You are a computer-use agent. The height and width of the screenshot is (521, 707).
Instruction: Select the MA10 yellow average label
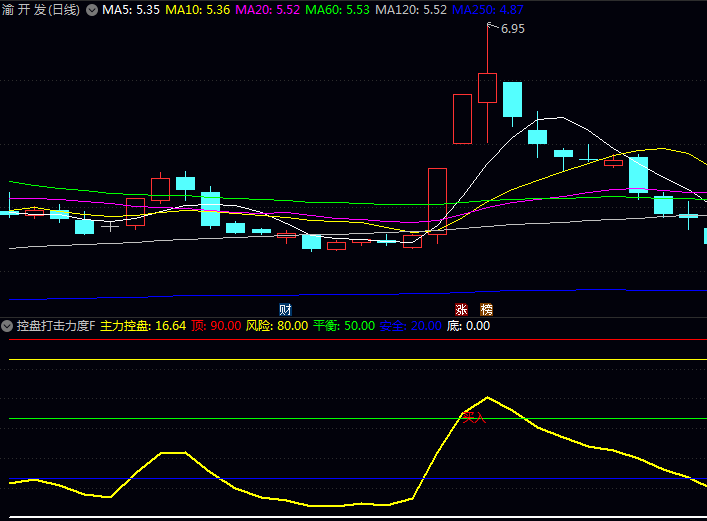[197, 10]
